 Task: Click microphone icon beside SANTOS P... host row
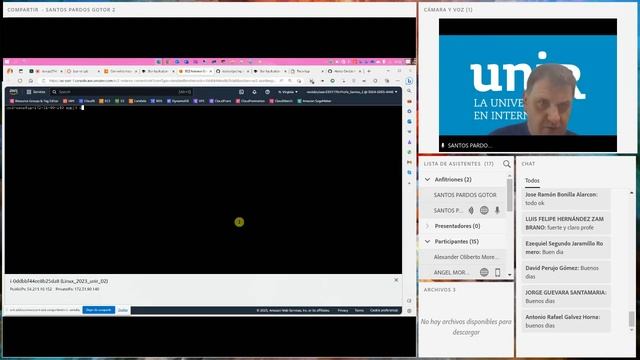pos(497,210)
